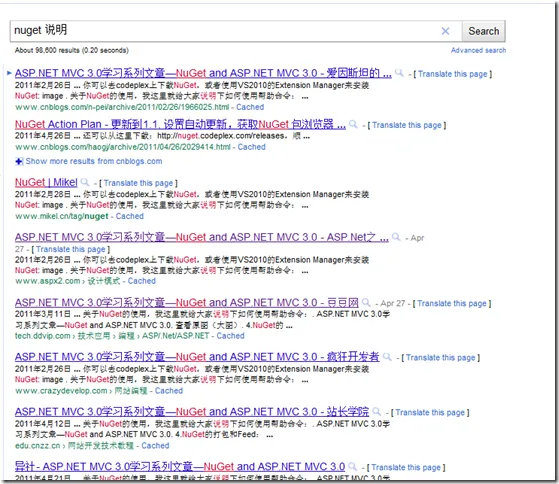
Task: Translate this page for 爱因斯坦的 result
Action: tap(452, 74)
